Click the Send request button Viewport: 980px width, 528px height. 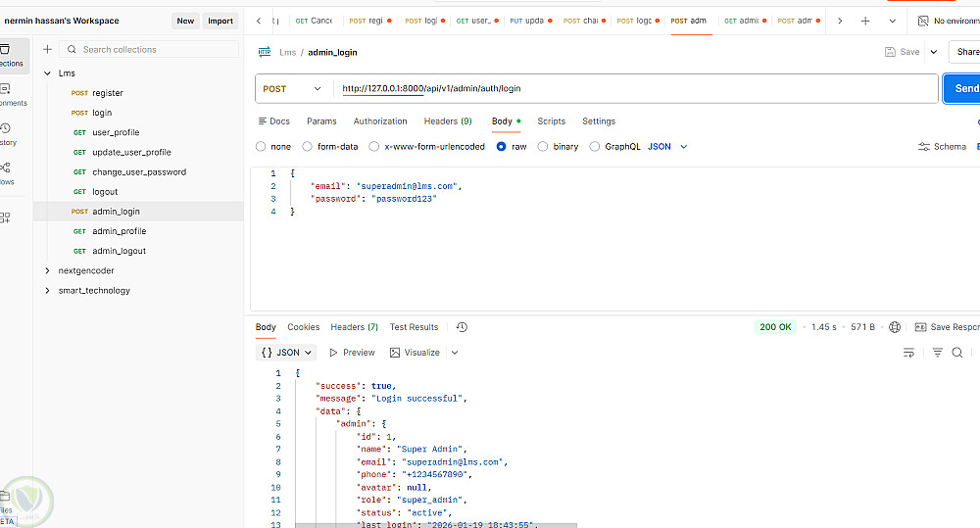[963, 89]
